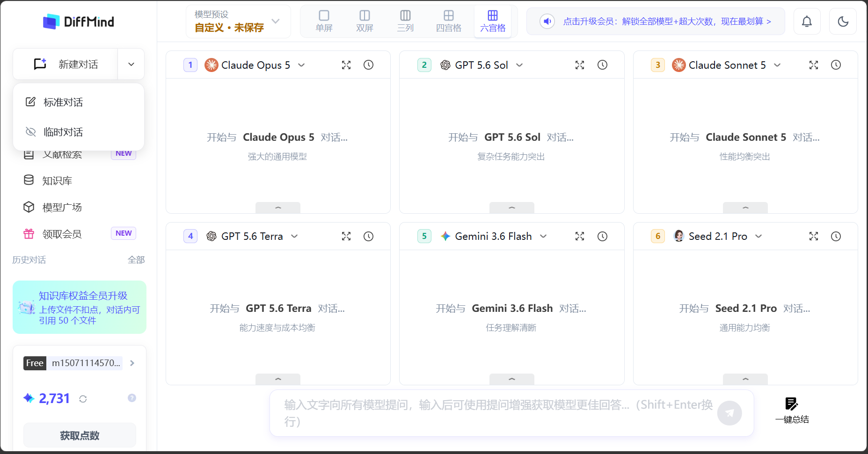The width and height of the screenshot is (868, 454).
Task: Open model dropdown for Claude Opus 5
Action: [302, 65]
